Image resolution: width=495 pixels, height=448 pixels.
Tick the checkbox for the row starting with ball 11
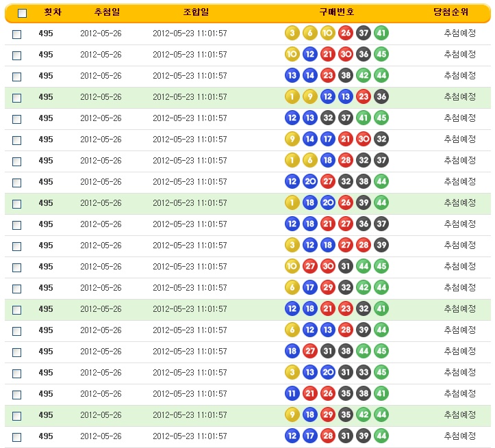pyautogui.click(x=17, y=395)
